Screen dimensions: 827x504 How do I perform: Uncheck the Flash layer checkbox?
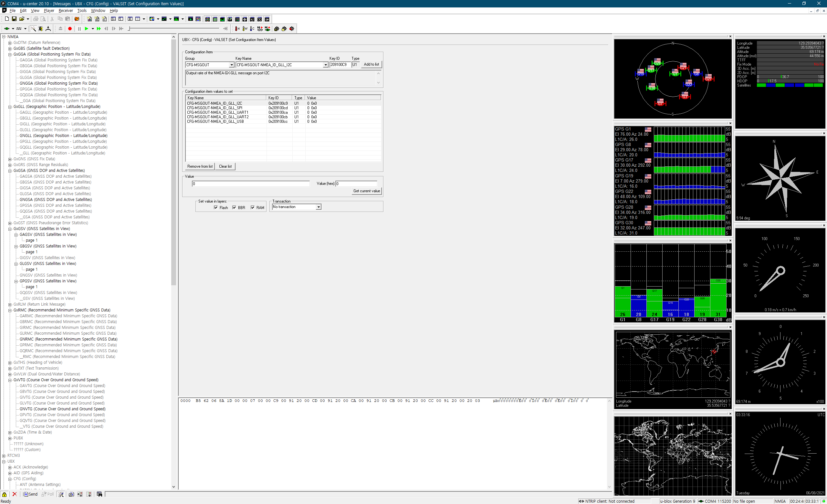(216, 207)
